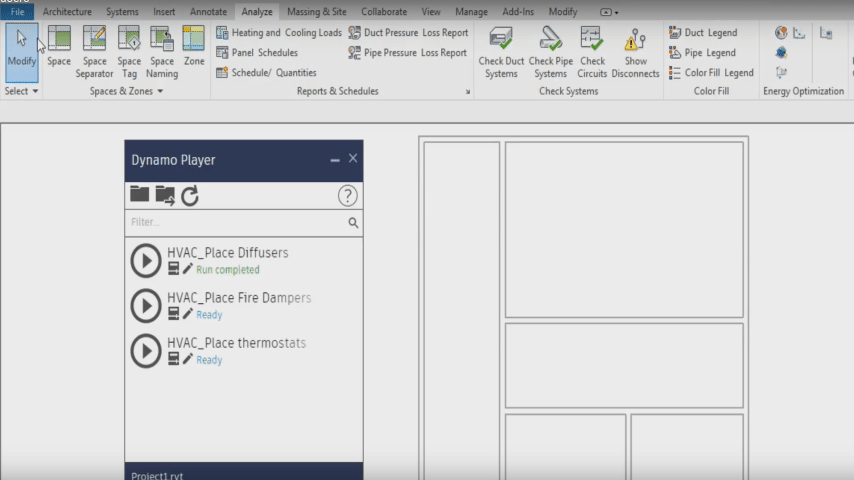Run Check Circuits

[592, 52]
